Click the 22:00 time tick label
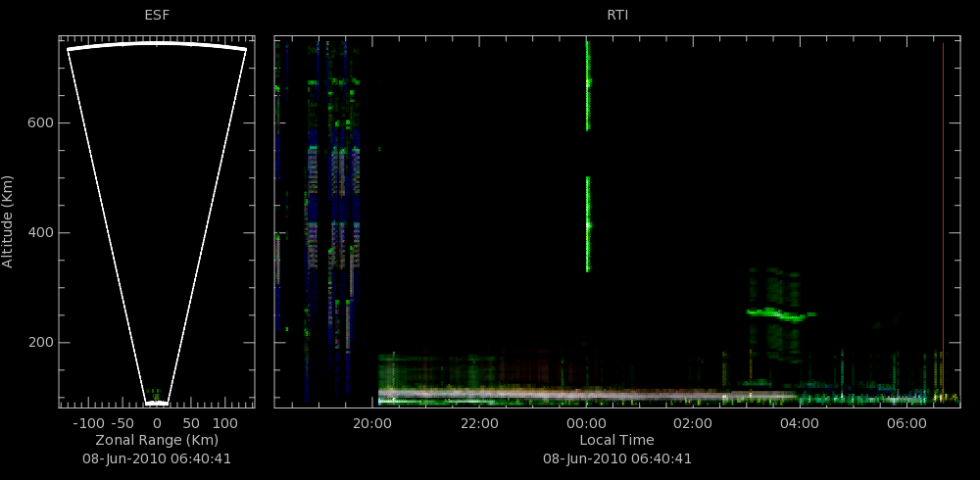 pos(479,423)
